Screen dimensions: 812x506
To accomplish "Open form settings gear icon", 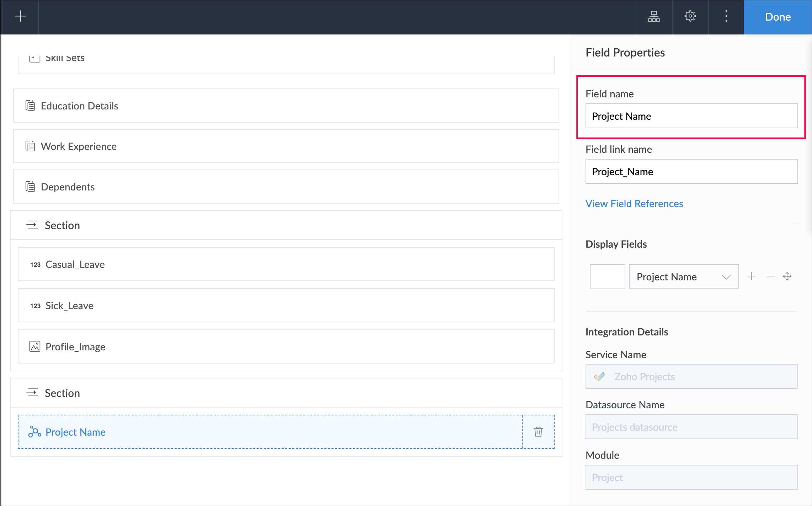I will 690,16.
